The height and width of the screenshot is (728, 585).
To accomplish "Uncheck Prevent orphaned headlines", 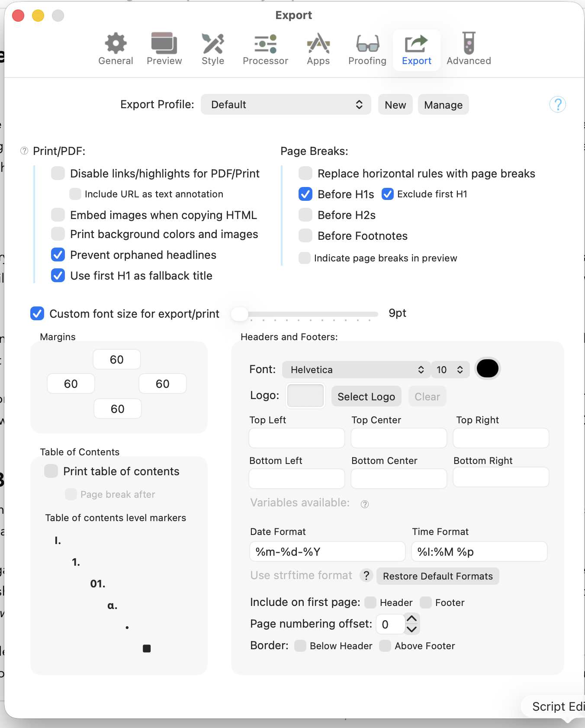I will point(58,254).
